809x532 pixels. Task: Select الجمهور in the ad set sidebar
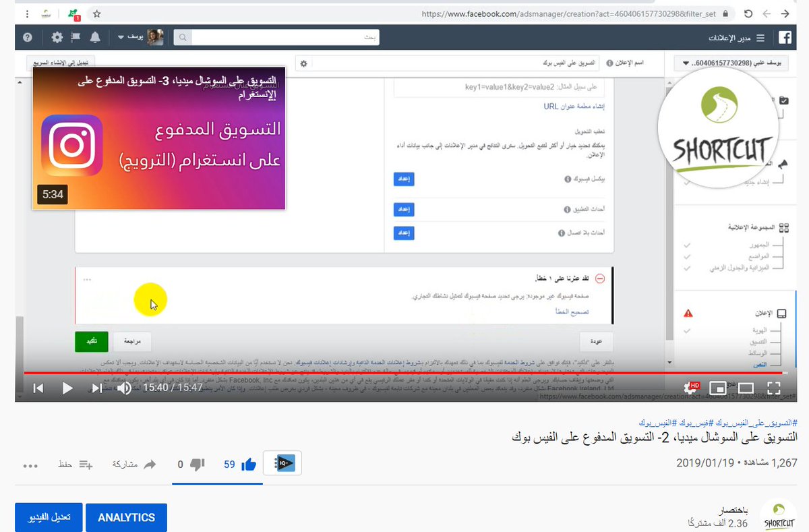click(758, 245)
